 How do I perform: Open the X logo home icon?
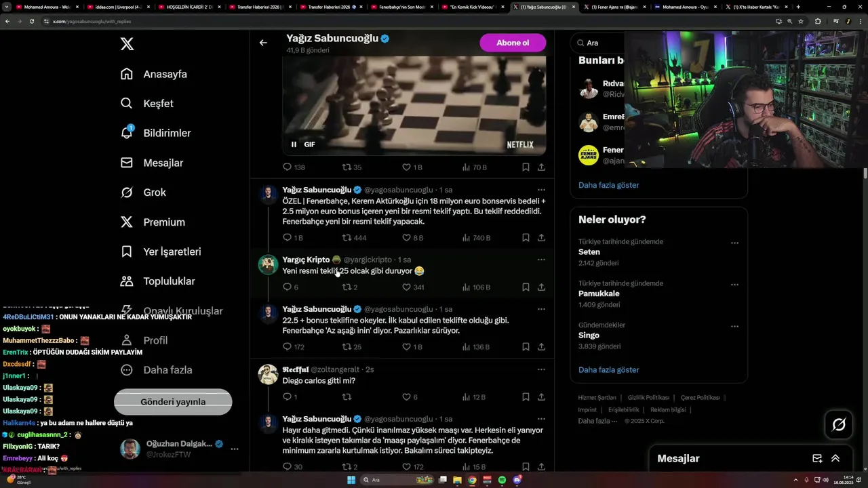click(127, 44)
